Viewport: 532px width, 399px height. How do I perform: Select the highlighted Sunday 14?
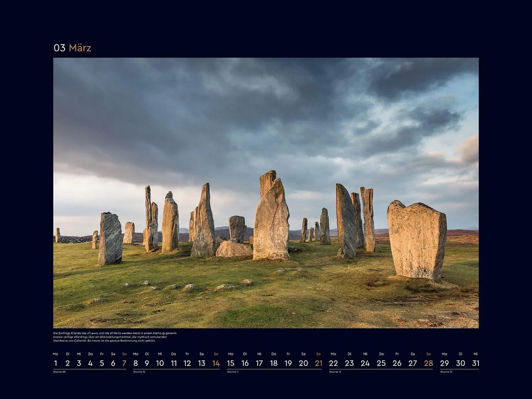216,363
